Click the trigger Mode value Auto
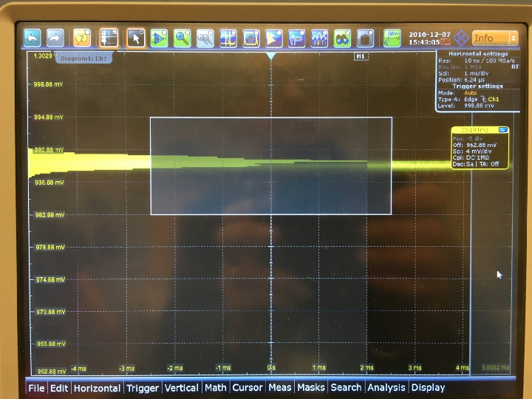532x399 pixels. coord(470,92)
